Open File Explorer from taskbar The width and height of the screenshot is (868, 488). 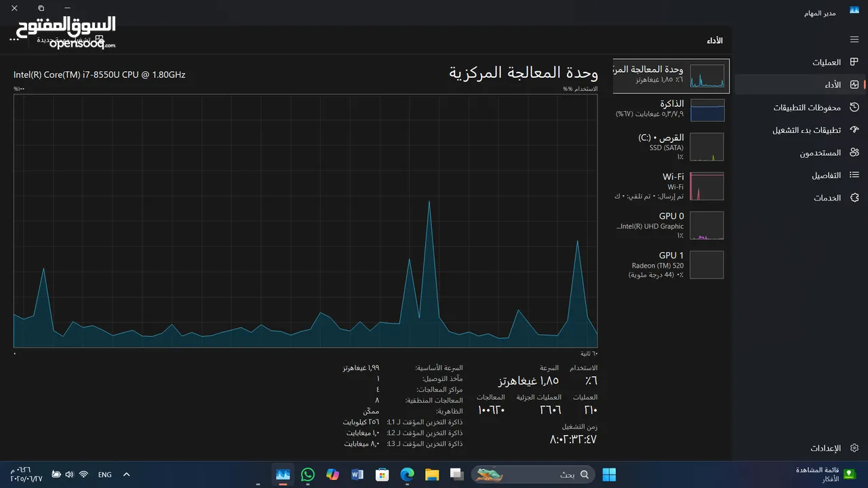coord(432,474)
